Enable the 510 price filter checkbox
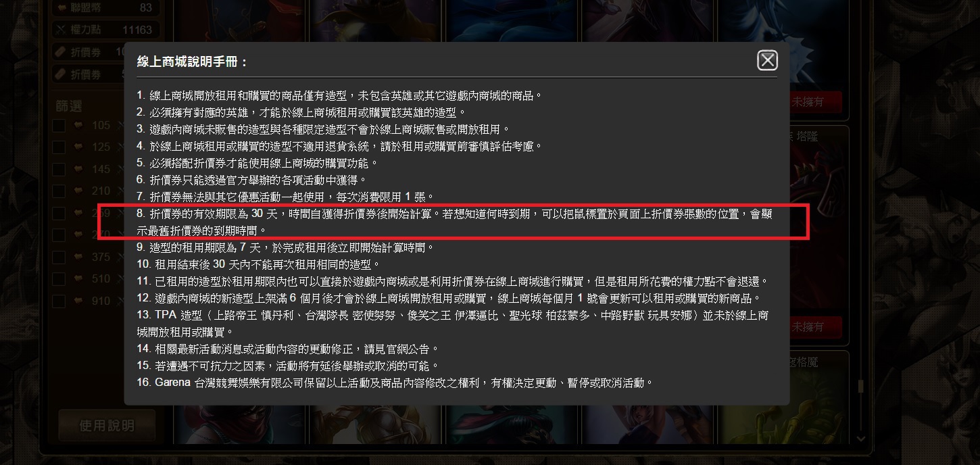The image size is (980, 465). point(59,278)
